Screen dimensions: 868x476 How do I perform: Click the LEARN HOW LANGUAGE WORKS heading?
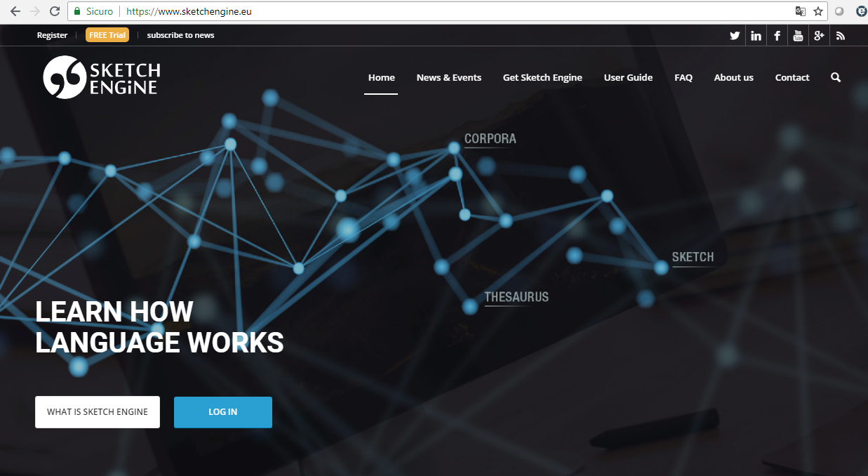pos(159,327)
